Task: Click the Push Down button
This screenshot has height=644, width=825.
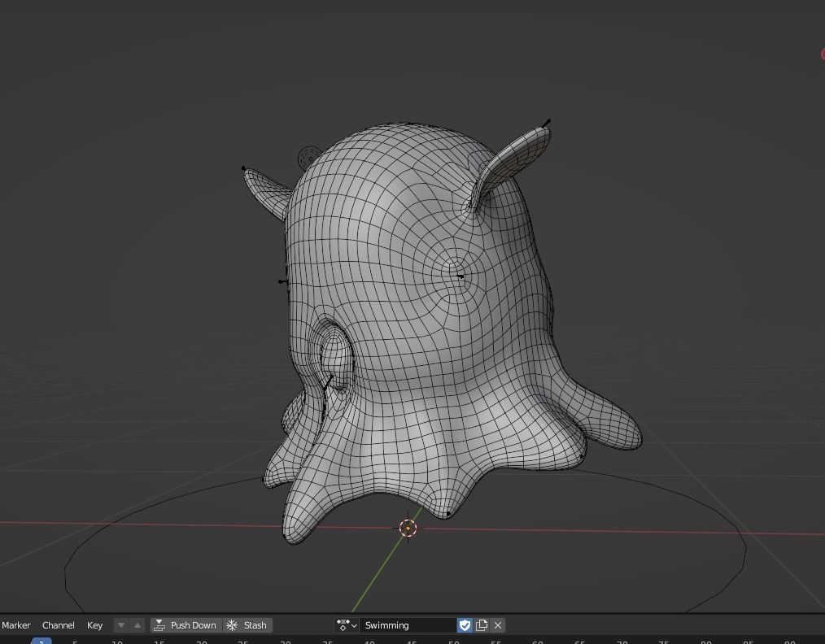Action: coord(186,625)
